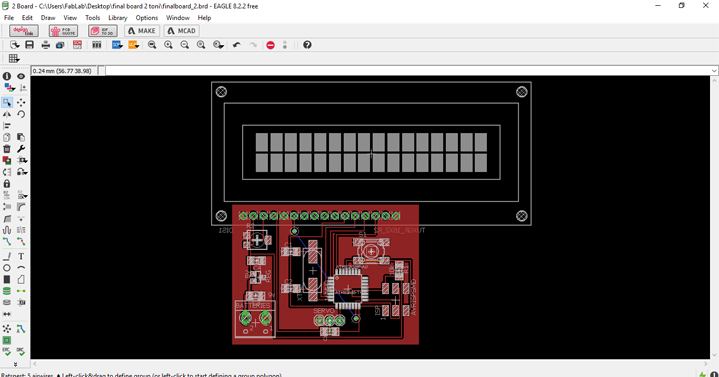Open the Draw menu
Image resolution: width=719 pixels, height=377 pixels.
click(x=48, y=18)
